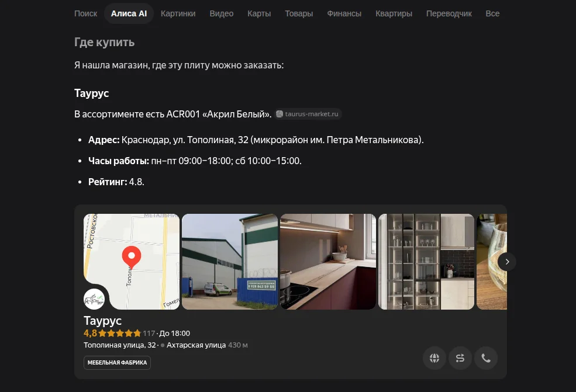Open the warehouse building photo
576x392 pixels.
[x=230, y=262]
